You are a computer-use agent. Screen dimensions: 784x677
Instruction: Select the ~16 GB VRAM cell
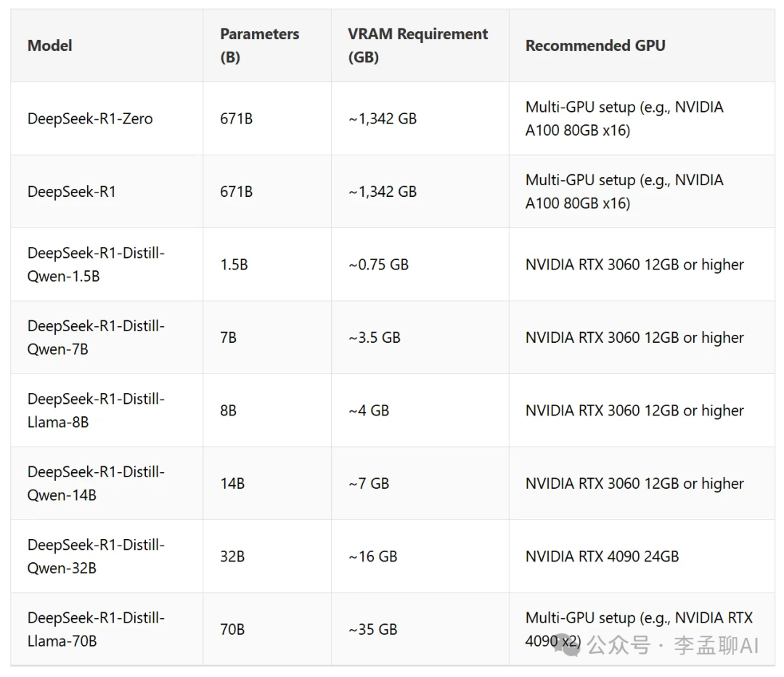click(x=373, y=556)
